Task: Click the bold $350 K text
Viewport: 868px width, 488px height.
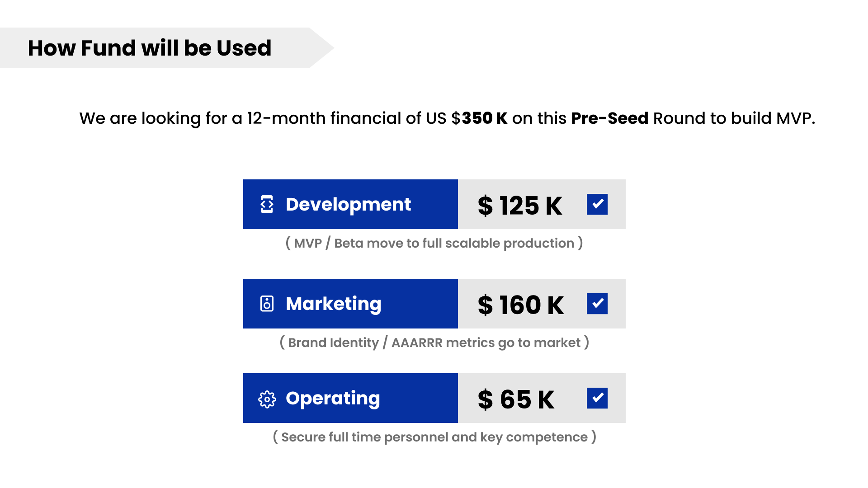Action: point(484,118)
